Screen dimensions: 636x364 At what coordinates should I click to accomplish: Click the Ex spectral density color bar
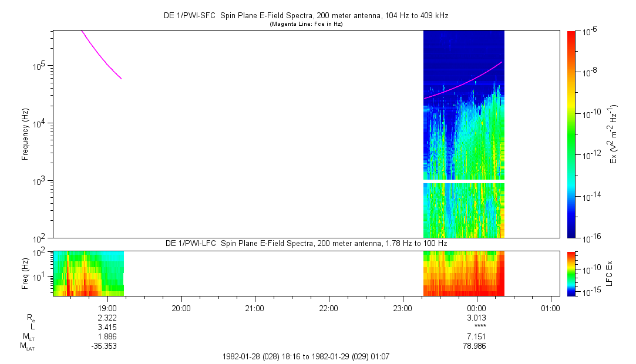[572, 134]
